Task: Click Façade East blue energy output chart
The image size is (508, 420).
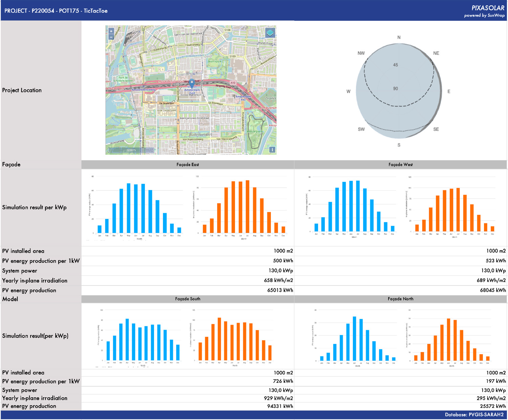Action: 135,207
